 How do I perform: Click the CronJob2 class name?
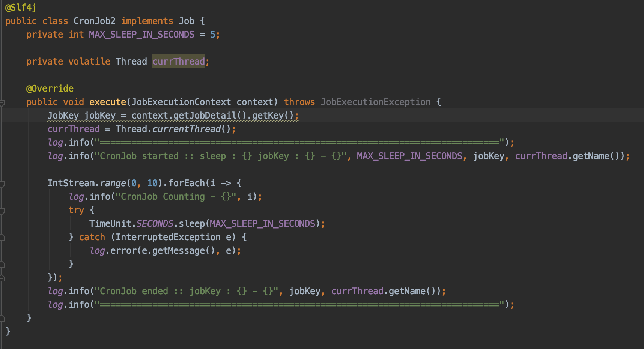point(94,21)
